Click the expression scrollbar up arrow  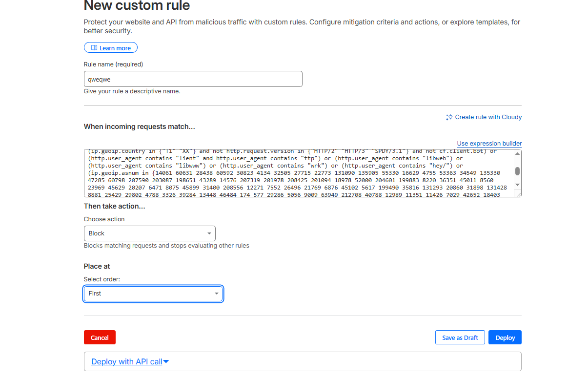(518, 153)
